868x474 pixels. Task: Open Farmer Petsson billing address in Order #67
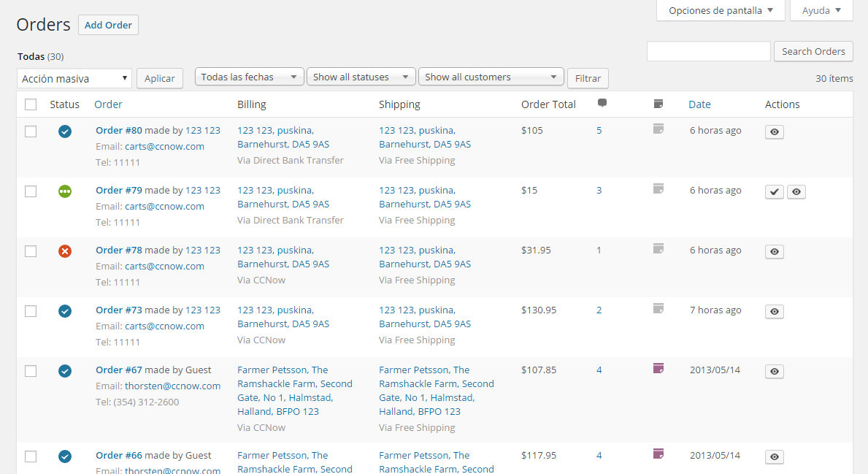(x=294, y=391)
